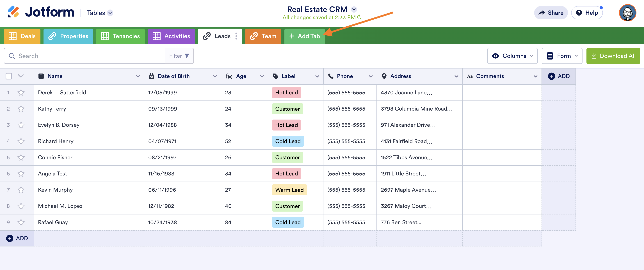
Task: Click the plus ADD row icon at the bottom
Action: pos(10,238)
